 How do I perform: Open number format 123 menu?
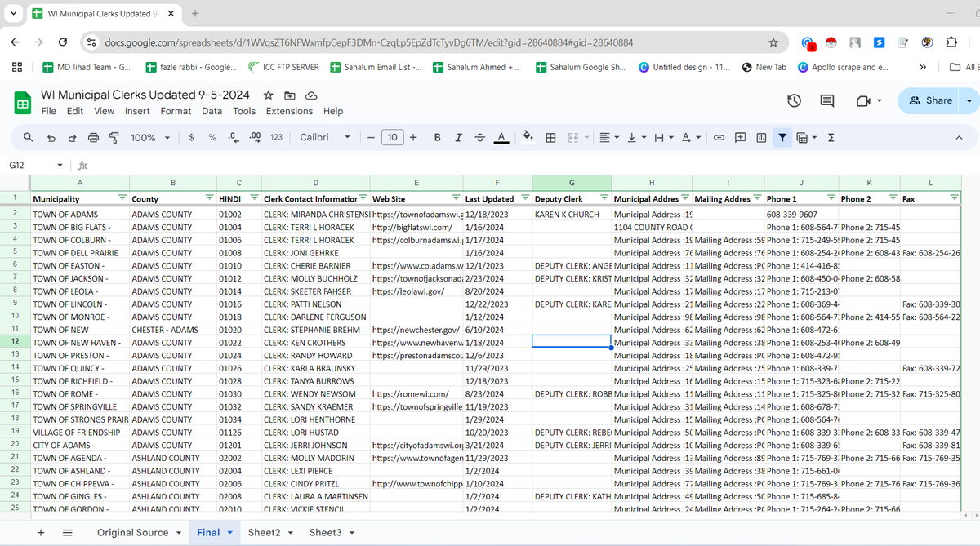(276, 138)
